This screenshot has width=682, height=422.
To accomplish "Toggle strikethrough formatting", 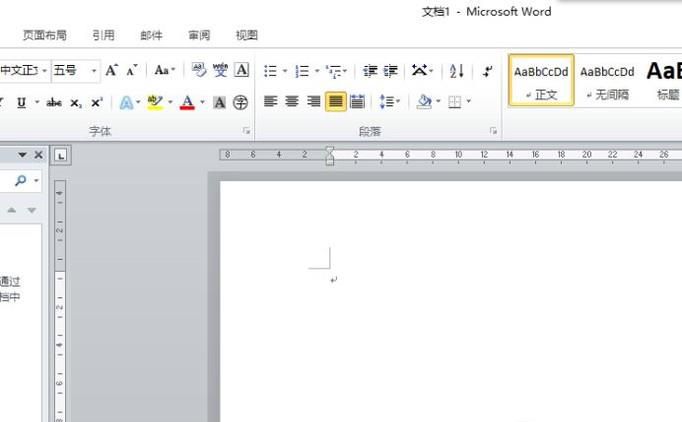I will point(54,103).
